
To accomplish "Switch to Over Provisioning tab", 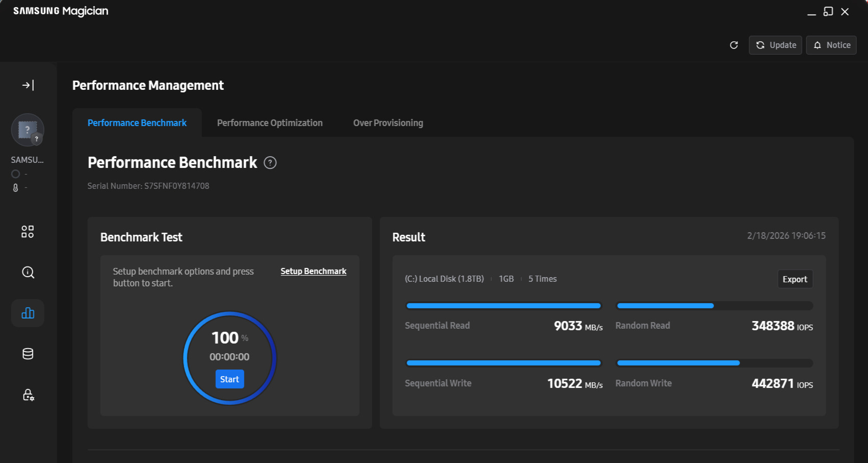I will tap(388, 123).
